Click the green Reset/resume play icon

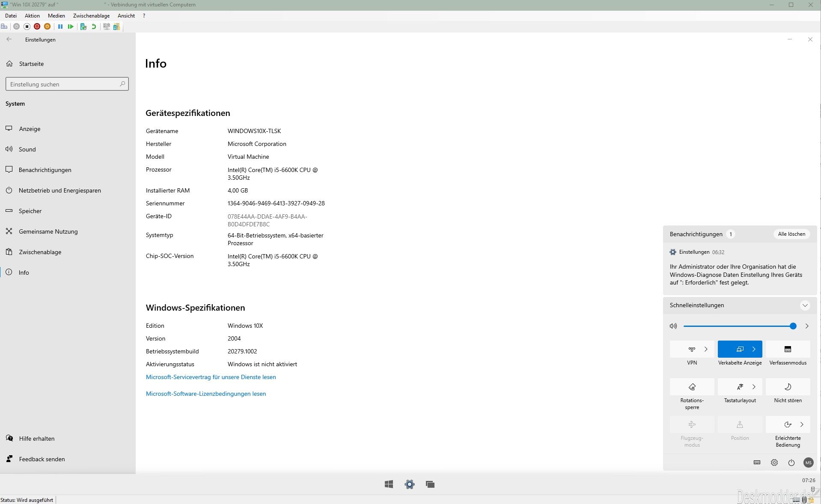point(71,27)
